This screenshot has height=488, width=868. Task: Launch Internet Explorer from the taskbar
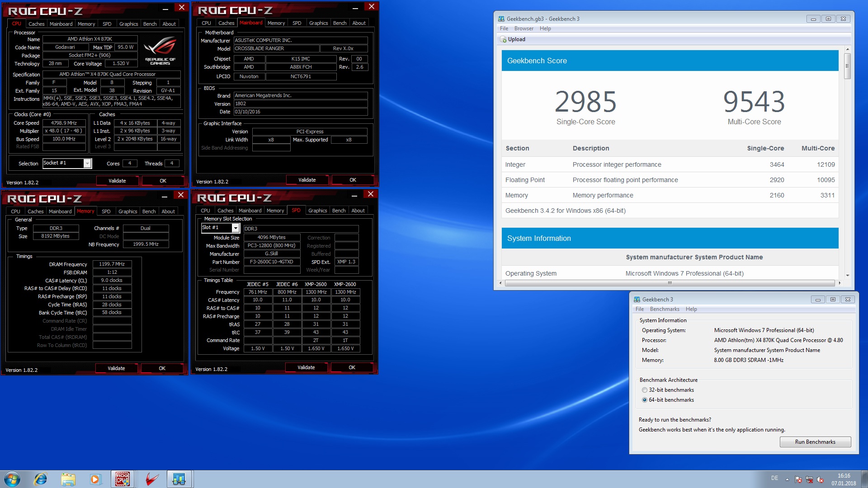coord(41,479)
